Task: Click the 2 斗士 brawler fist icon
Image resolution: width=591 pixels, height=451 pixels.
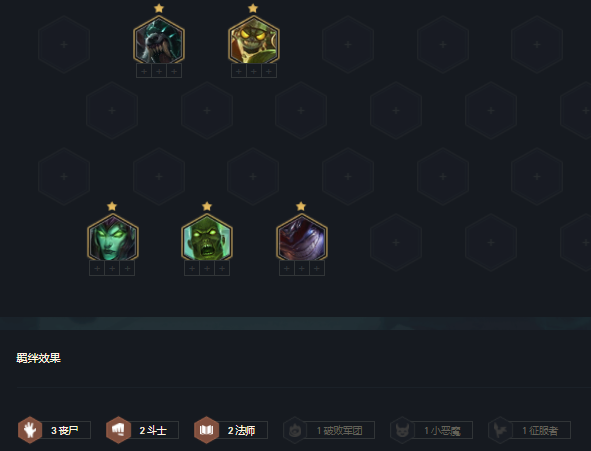Action: 118,430
